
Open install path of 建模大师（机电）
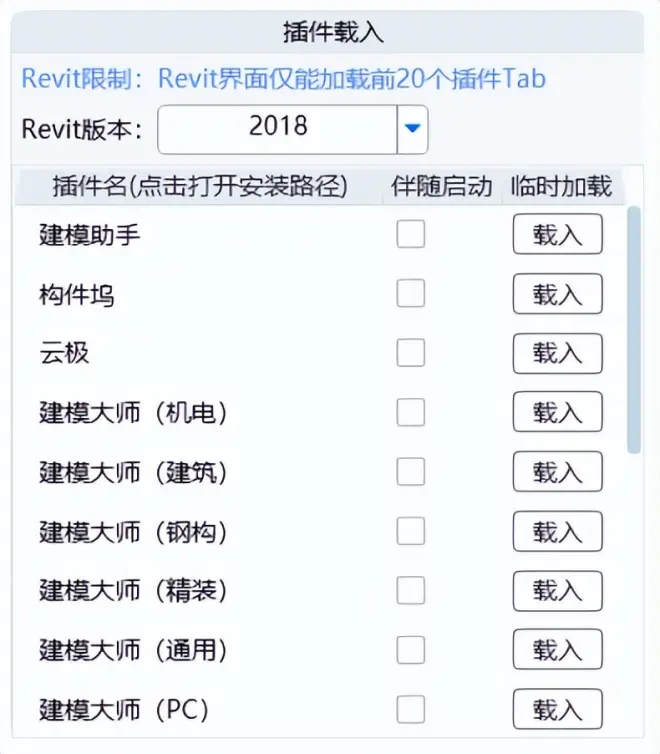[x=133, y=413]
